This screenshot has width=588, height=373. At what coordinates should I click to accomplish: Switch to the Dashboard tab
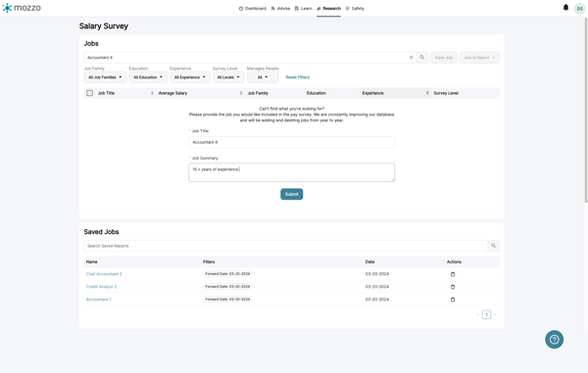tap(253, 8)
